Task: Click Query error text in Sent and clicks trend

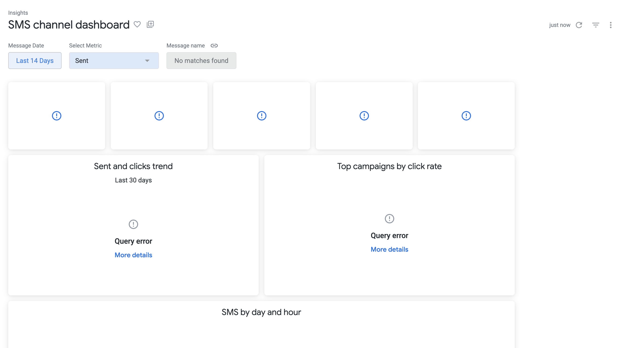Action: 133,241
